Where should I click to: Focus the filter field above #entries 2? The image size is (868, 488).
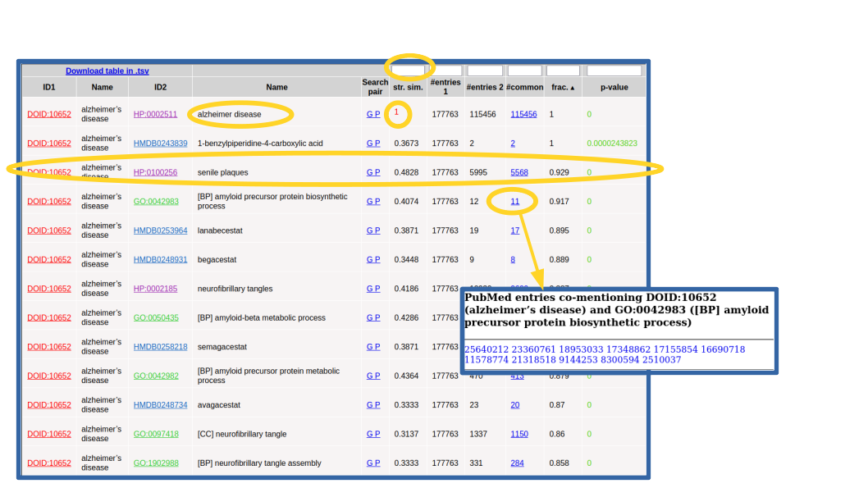click(485, 71)
